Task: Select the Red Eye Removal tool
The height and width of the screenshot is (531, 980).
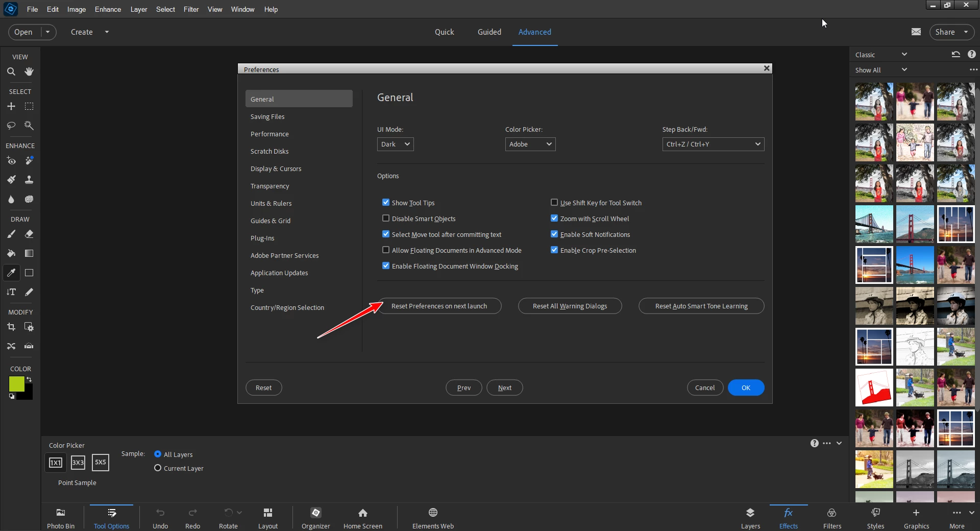Action: point(11,161)
